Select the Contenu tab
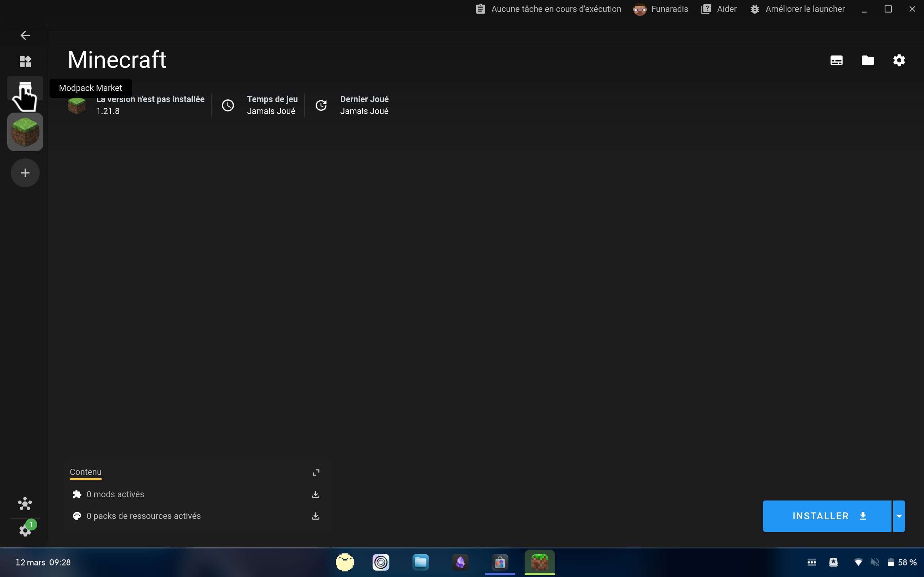This screenshot has width=924, height=577. (86, 472)
